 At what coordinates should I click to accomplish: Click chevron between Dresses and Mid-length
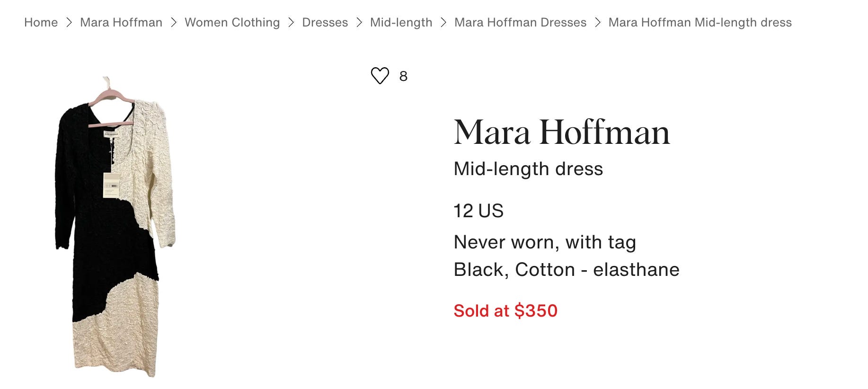pos(359,22)
